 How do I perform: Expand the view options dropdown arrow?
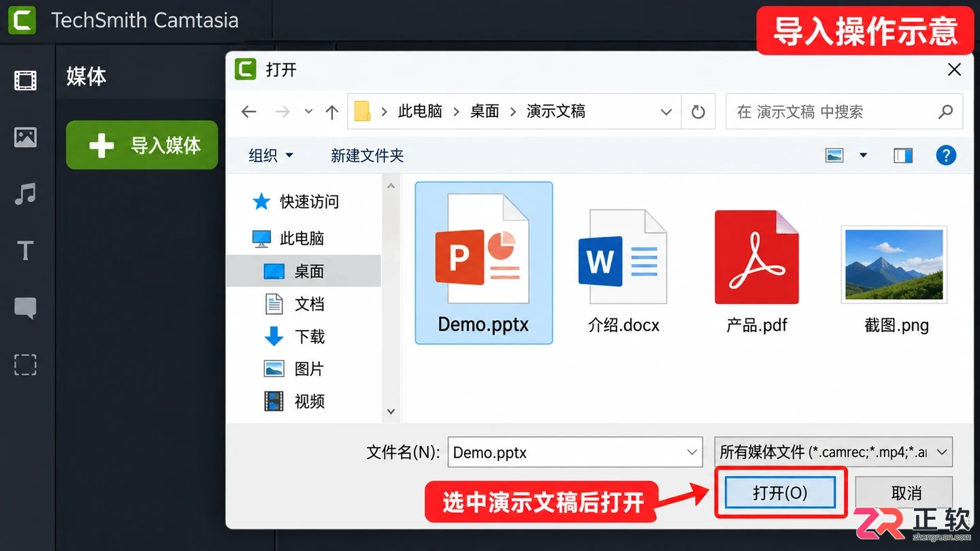(x=864, y=156)
